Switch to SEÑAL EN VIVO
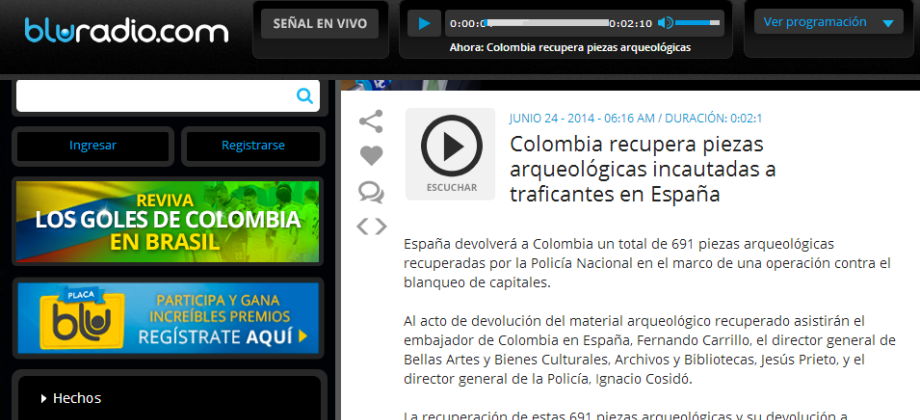Image resolution: width=920 pixels, height=420 pixels. click(x=320, y=24)
